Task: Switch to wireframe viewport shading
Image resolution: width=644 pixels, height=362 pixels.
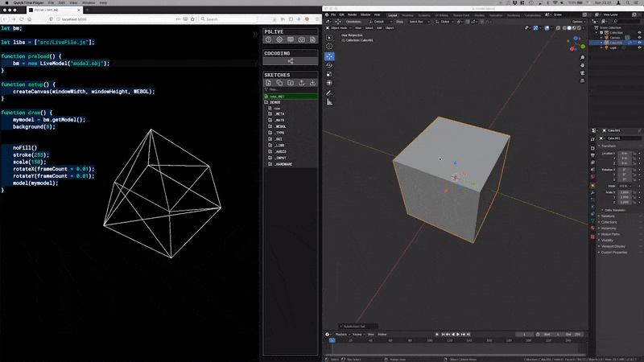Action: pos(564,28)
